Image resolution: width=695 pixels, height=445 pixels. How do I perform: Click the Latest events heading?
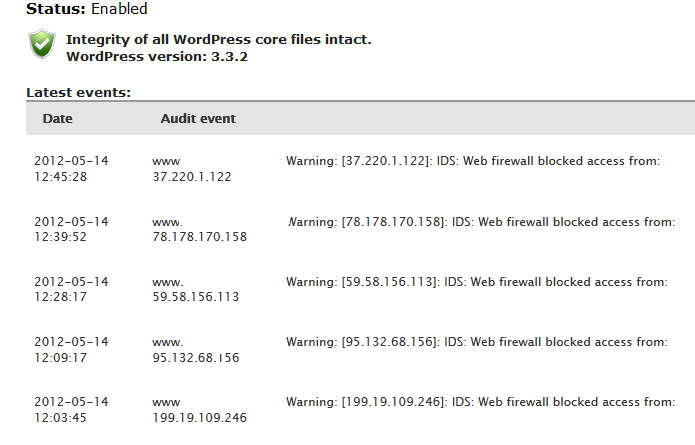coord(78,93)
